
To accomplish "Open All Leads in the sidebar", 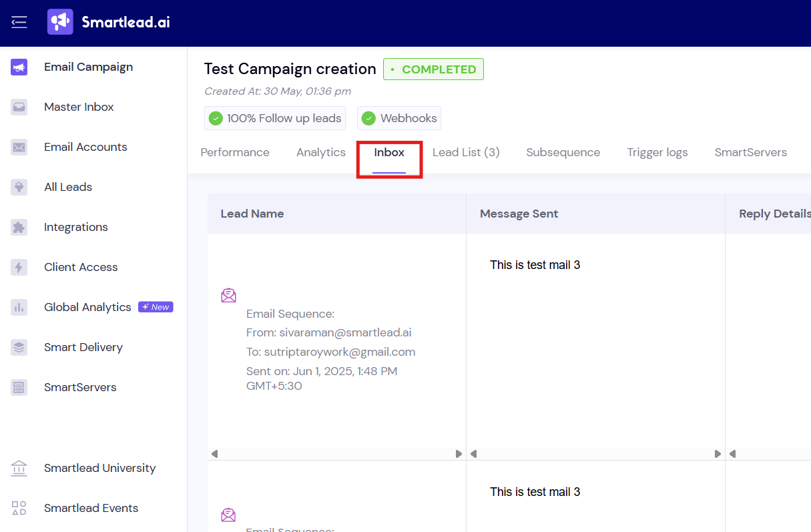I will tap(68, 187).
